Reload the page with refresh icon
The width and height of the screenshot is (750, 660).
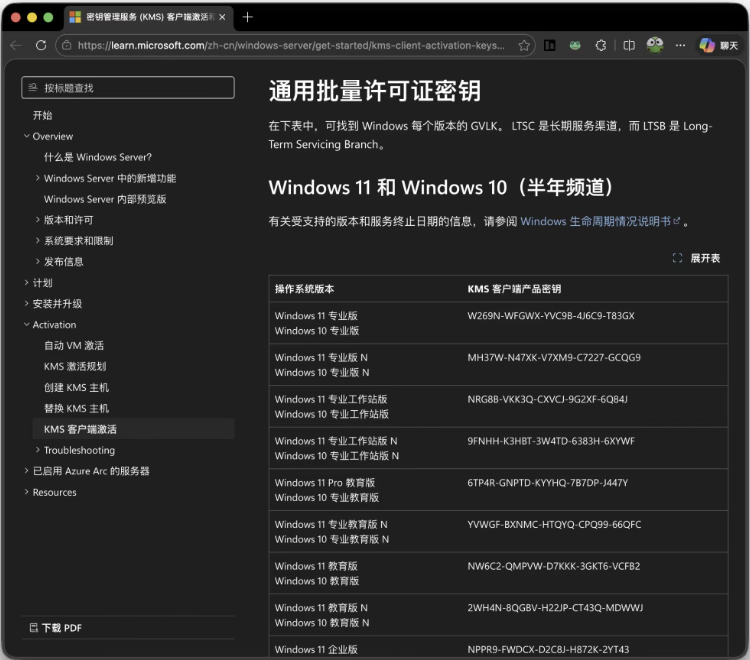41,45
